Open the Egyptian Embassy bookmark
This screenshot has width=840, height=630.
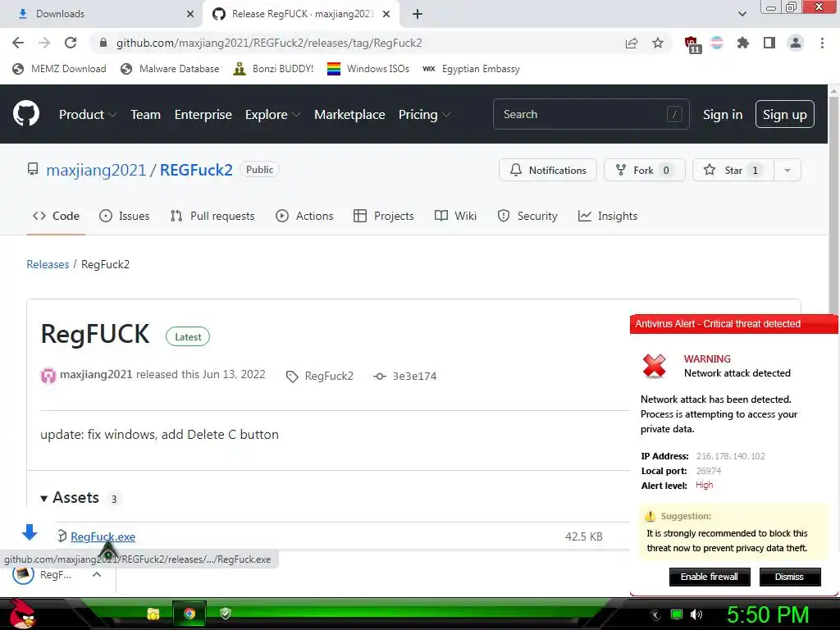(x=471, y=69)
